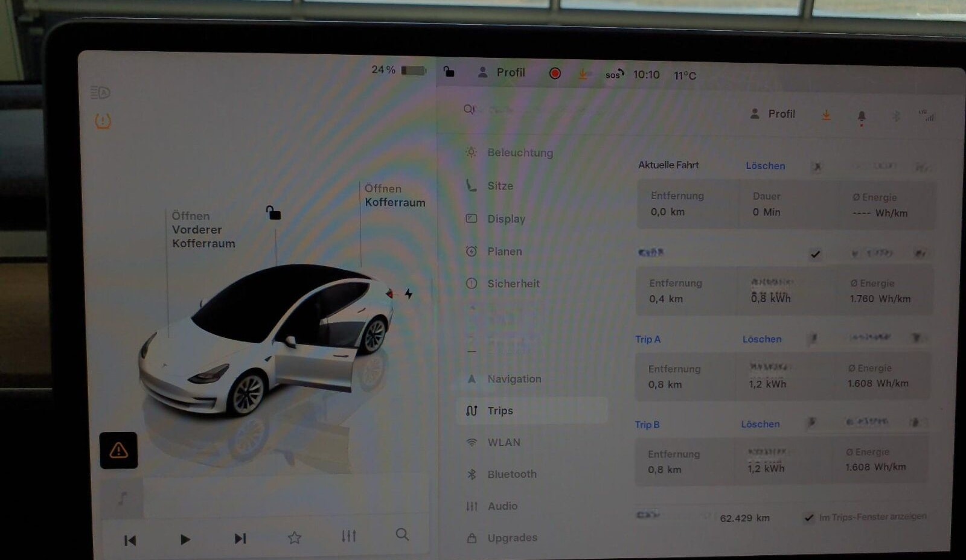Open the Profil dropdown in the status bar
Screen dimensions: 966x560
coord(503,72)
